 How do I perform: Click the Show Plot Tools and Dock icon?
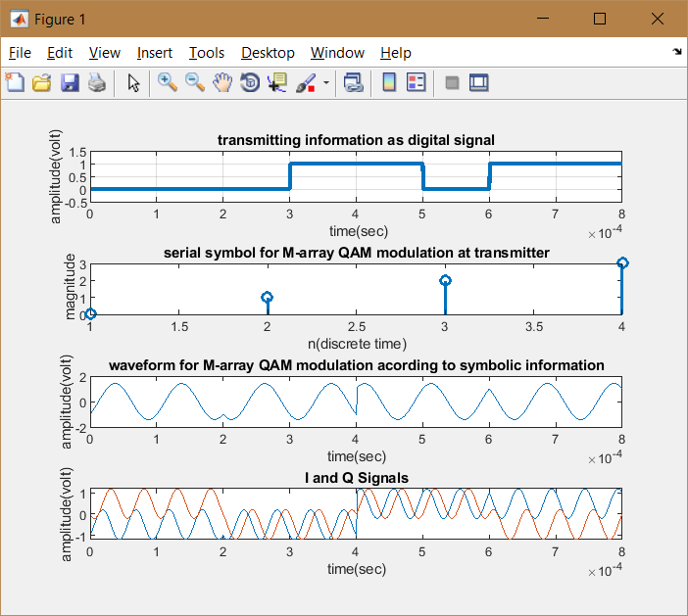(478, 82)
